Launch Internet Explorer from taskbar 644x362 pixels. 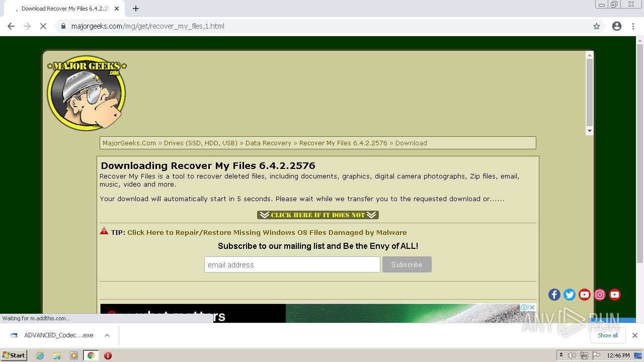pyautogui.click(x=40, y=355)
